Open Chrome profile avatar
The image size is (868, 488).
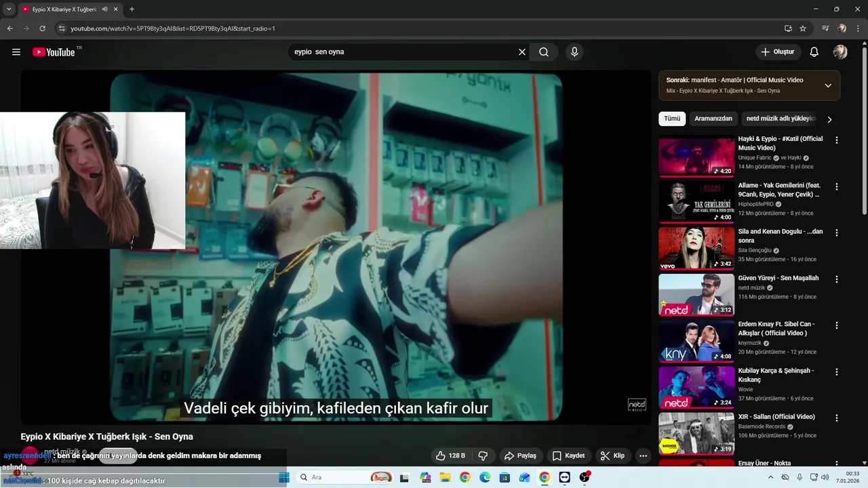click(x=842, y=28)
